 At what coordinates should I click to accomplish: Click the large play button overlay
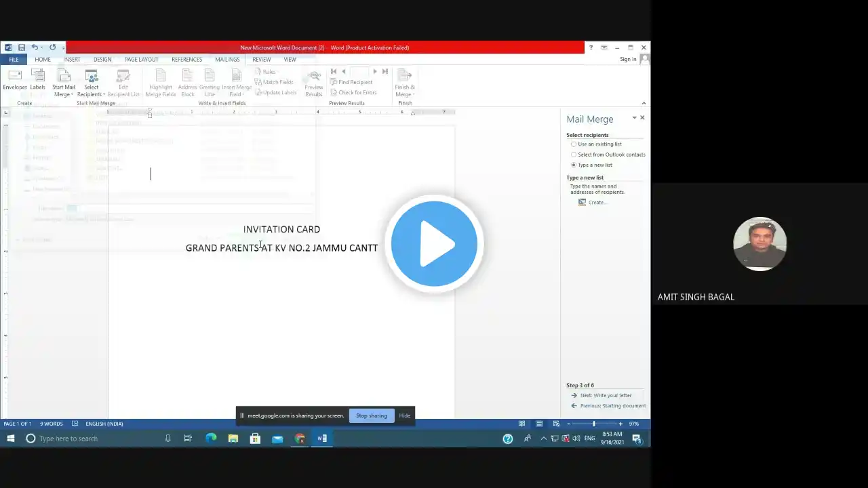pos(434,244)
